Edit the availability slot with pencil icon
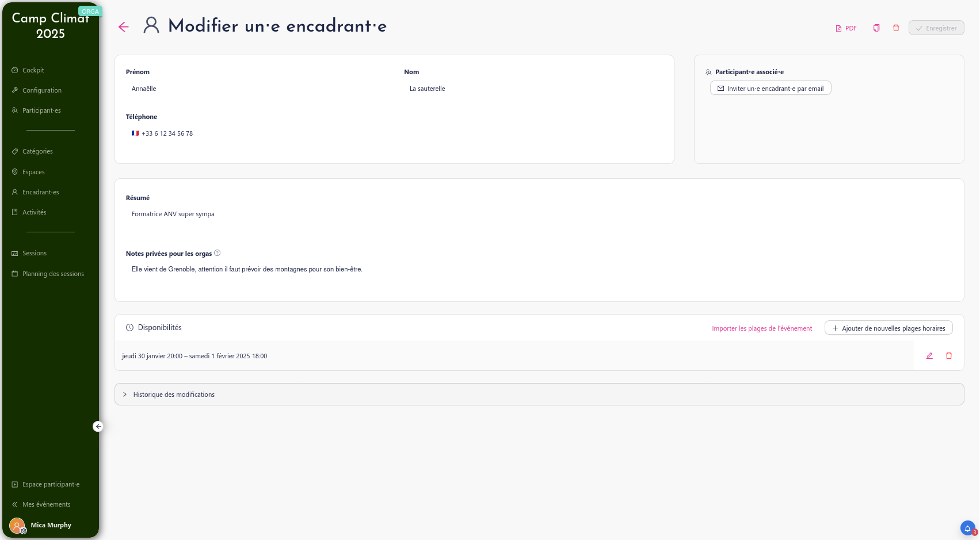The width and height of the screenshot is (980, 540). (x=929, y=356)
